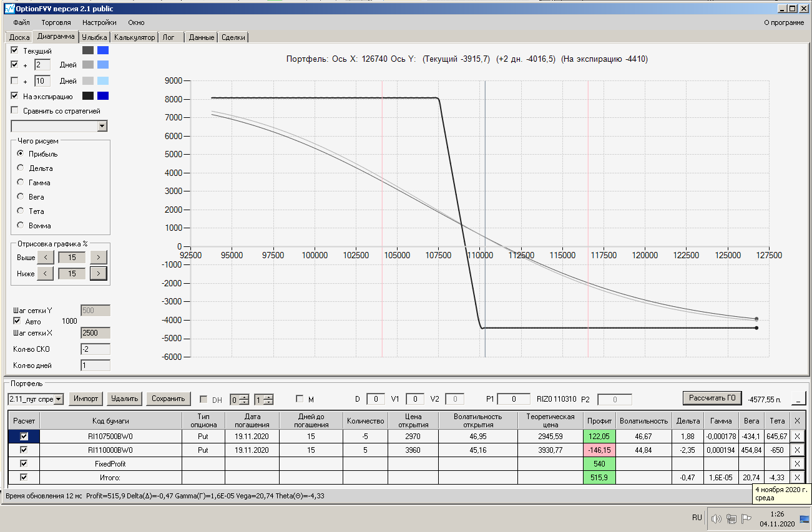Click the X button in the Итого row
812x532 pixels.
click(797, 477)
